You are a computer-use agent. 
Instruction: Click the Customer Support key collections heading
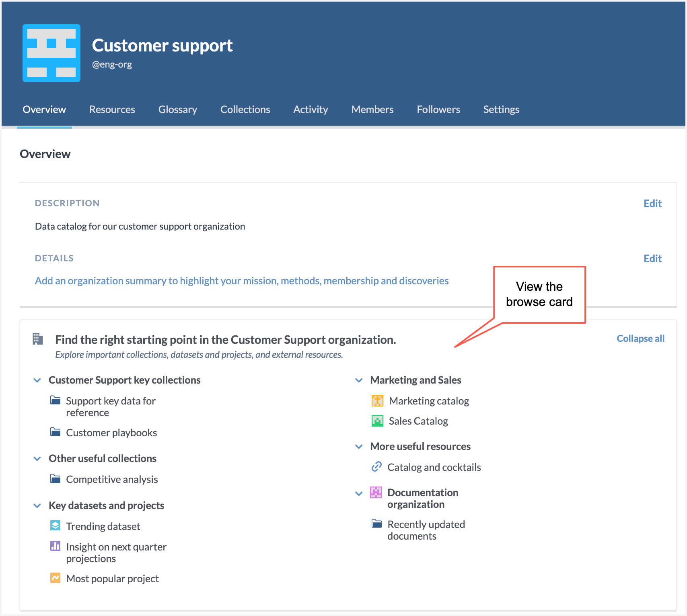125,380
